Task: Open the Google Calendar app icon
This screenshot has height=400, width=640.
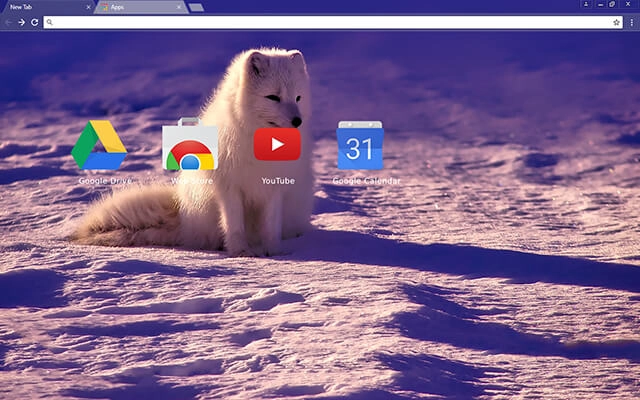Action: [x=360, y=145]
